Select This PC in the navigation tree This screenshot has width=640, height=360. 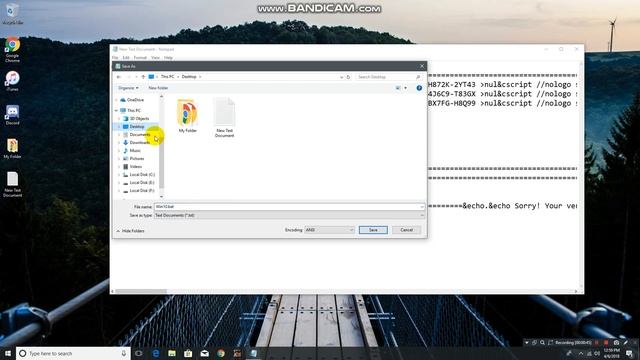(133, 110)
